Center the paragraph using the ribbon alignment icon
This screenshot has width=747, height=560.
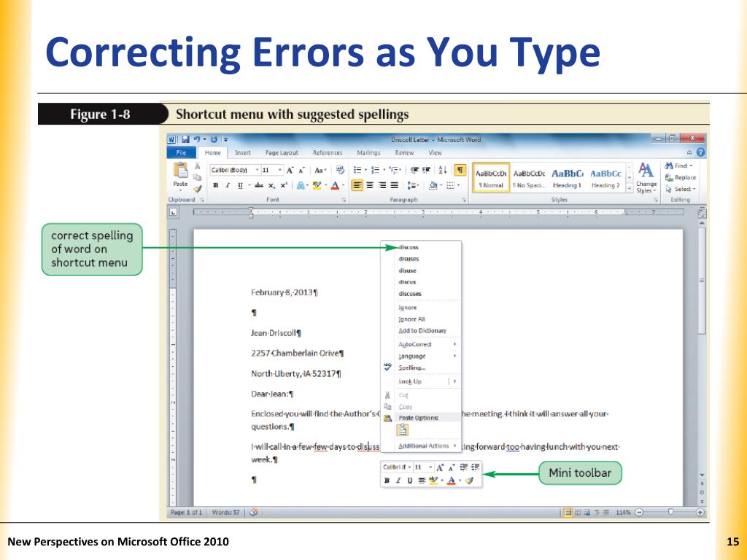click(x=370, y=185)
